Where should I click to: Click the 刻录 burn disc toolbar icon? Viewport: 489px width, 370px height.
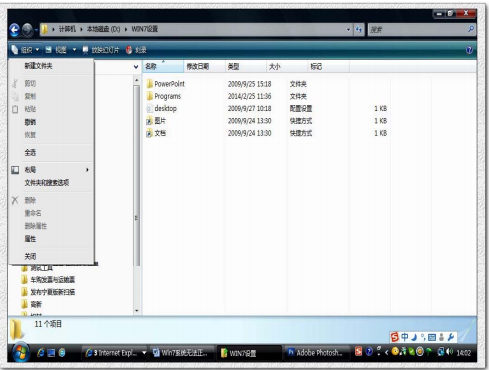pyautogui.click(x=129, y=50)
